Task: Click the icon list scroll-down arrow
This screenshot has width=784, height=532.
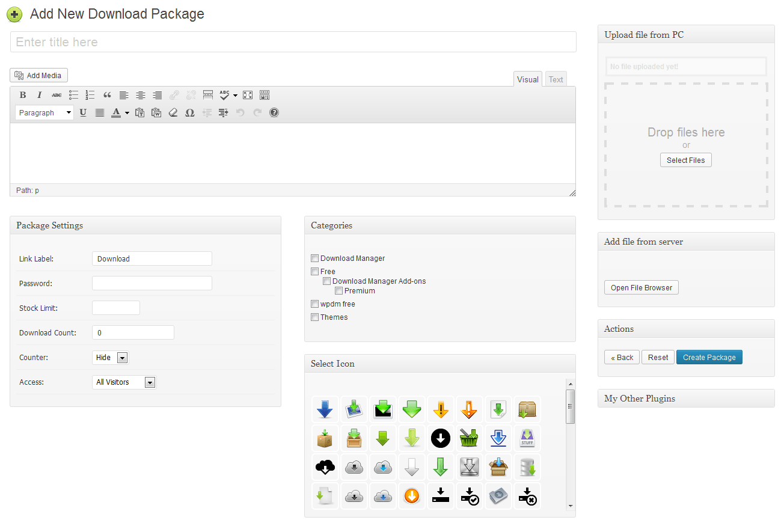Action: click(571, 506)
